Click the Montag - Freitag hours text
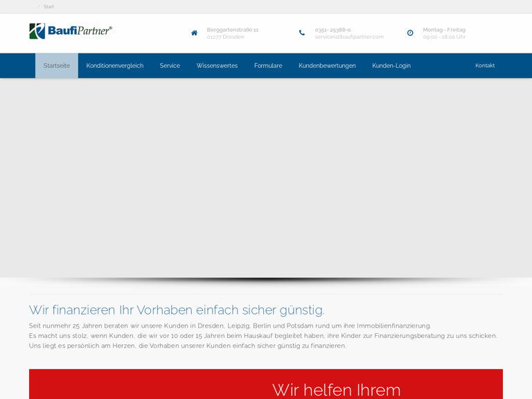The width and height of the screenshot is (532, 399). [444, 30]
